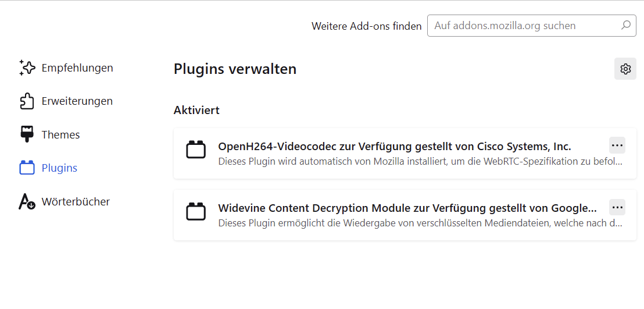Screen dimensions: 644x309
Task: Click the OpenH264 plugin block icon
Action: [196, 150]
